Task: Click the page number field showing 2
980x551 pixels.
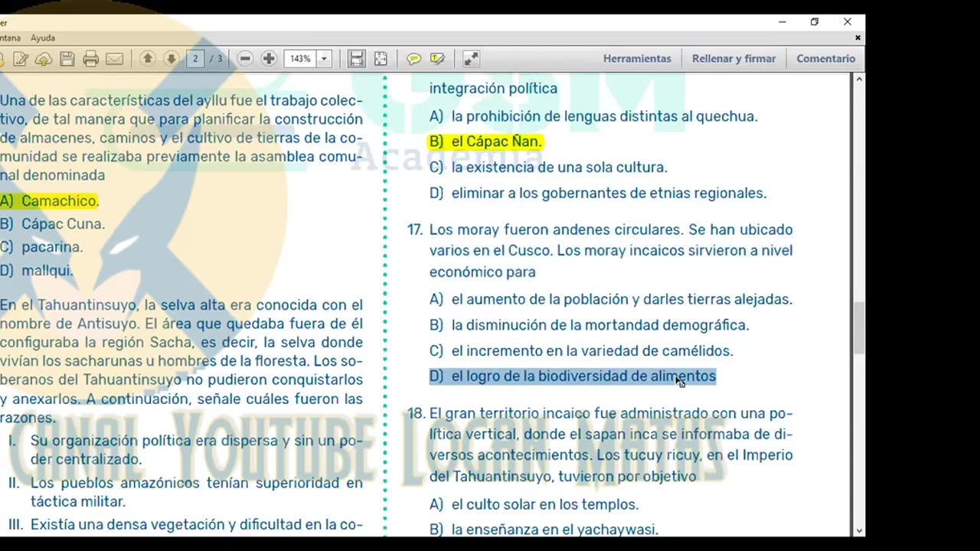Action: click(195, 59)
